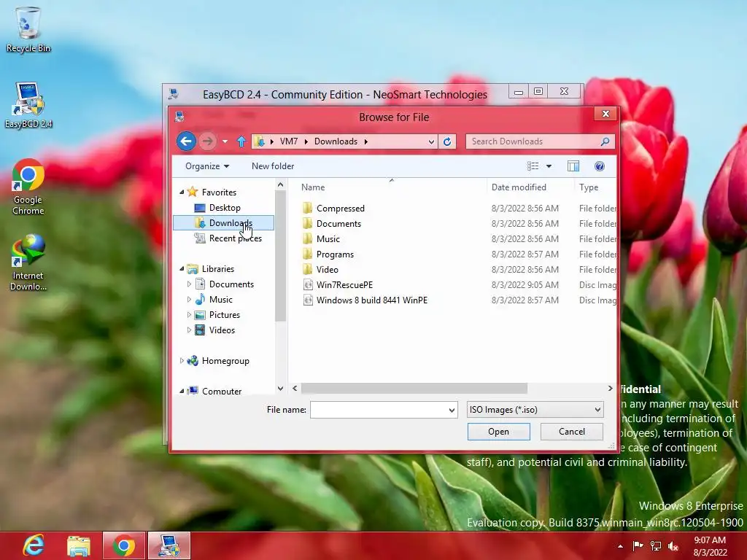
Task: Click the search magnifier icon
Action: pos(605,141)
